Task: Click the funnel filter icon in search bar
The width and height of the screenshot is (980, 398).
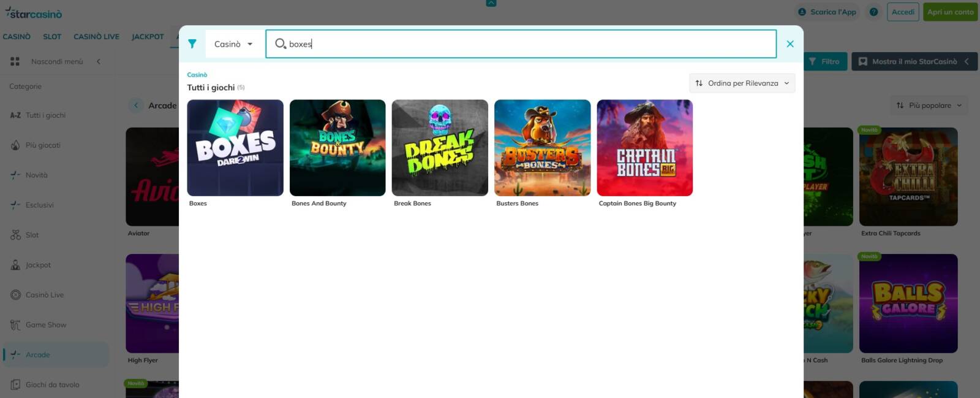Action: coord(192,44)
